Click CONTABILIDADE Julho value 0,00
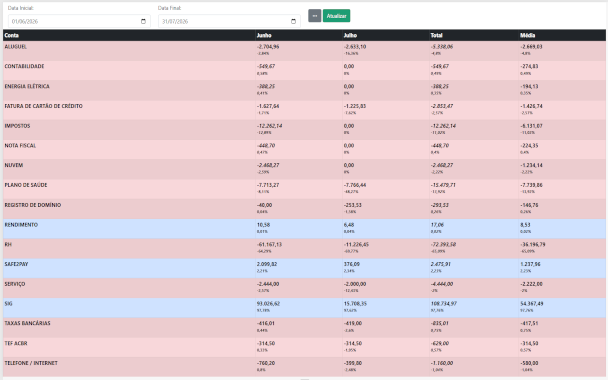 click(x=349, y=66)
